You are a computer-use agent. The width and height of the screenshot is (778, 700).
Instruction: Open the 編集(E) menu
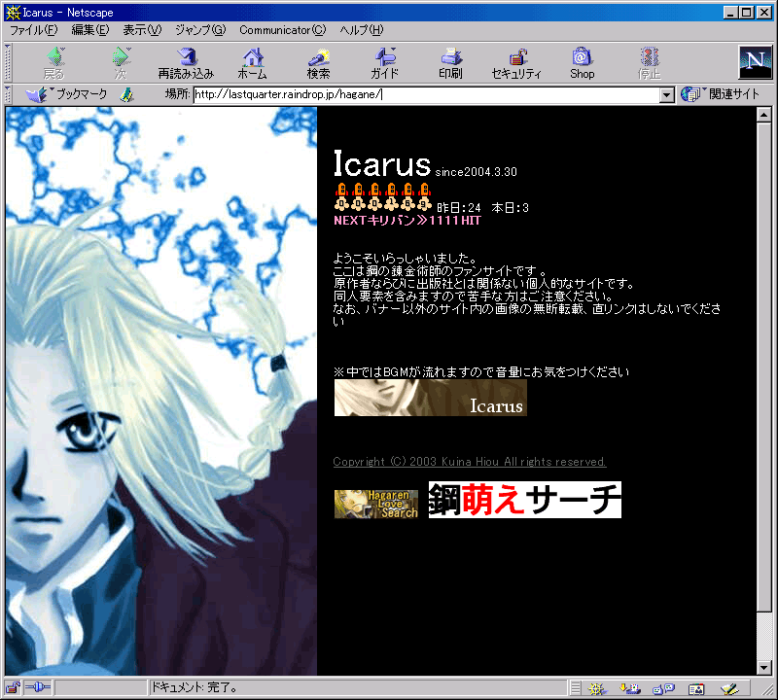tap(89, 30)
